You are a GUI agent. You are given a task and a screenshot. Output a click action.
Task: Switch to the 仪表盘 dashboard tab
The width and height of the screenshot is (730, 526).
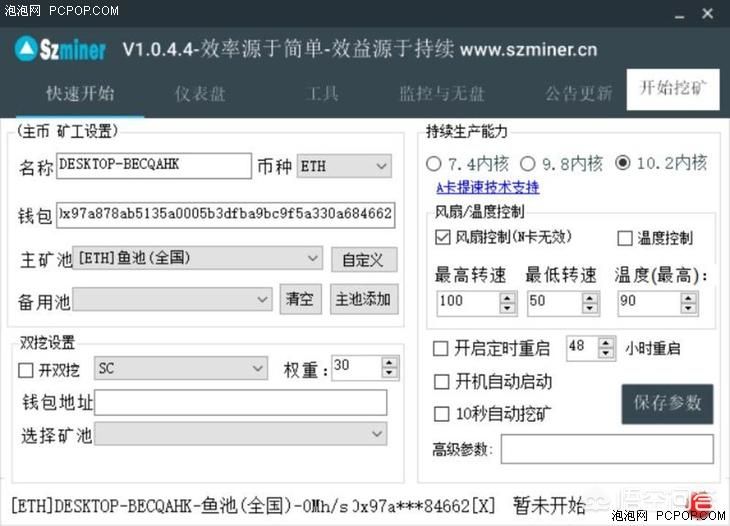[200, 94]
